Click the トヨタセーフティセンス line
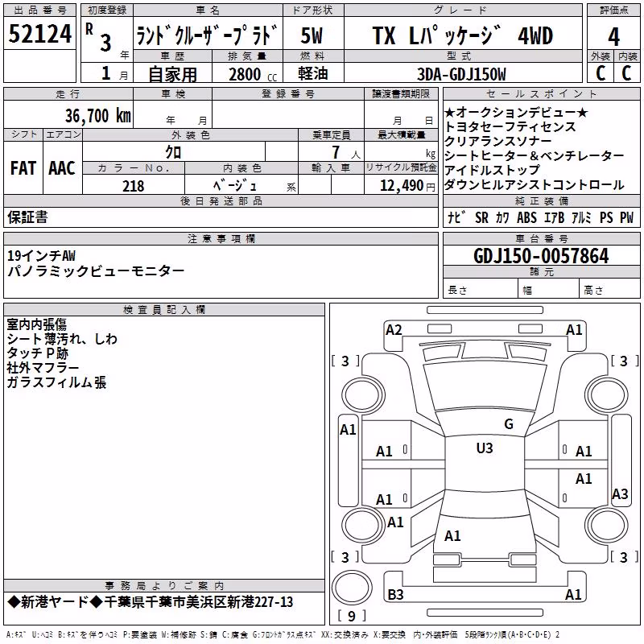Image resolution: width=644 pixels, height=644 pixels. coord(510,127)
